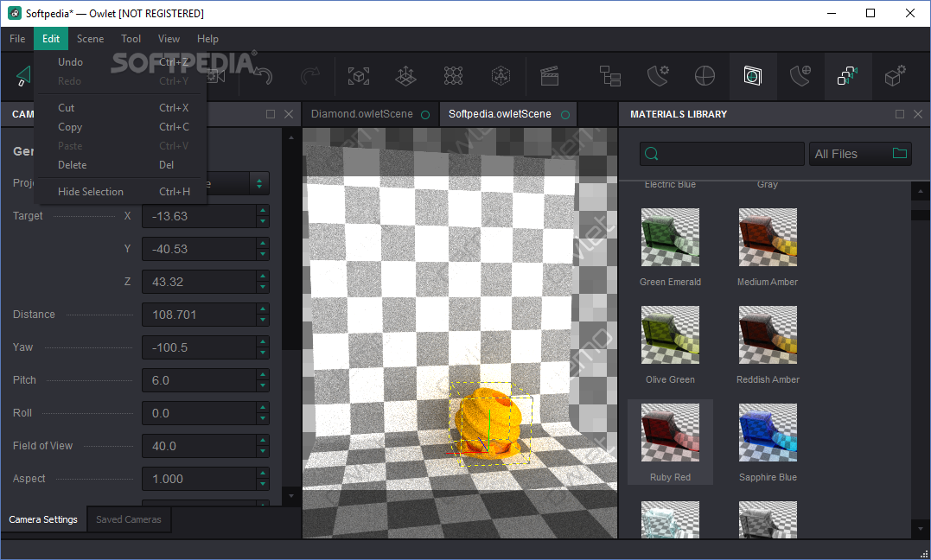The image size is (931, 560).
Task: Click the Target Y value field
Action: point(199,249)
